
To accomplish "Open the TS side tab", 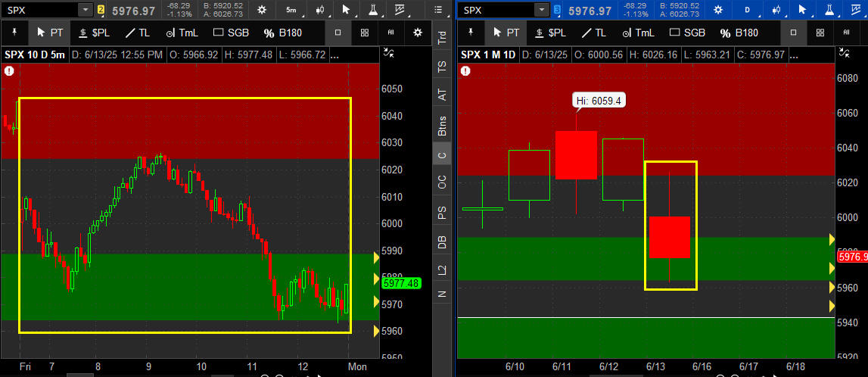I will (x=442, y=67).
